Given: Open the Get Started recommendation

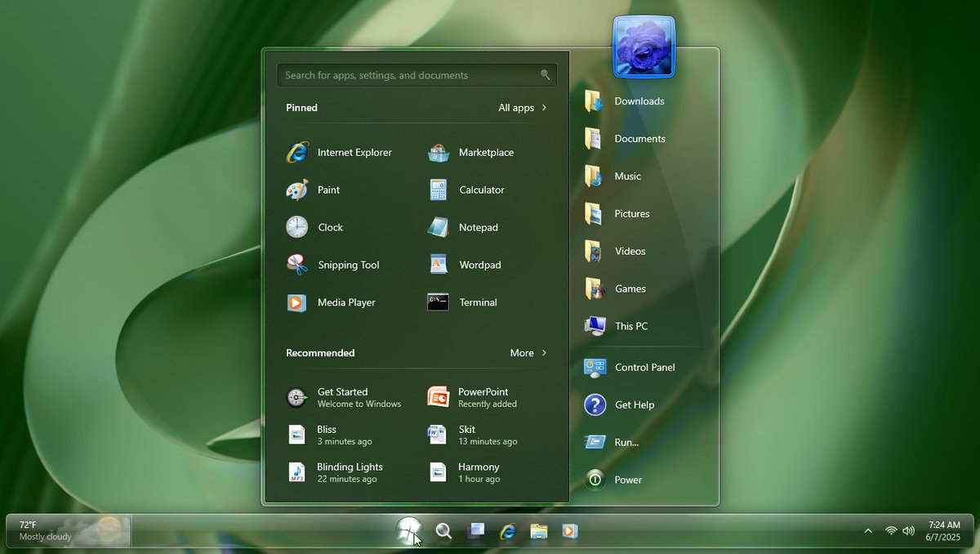Looking at the screenshot, I should coord(344,397).
